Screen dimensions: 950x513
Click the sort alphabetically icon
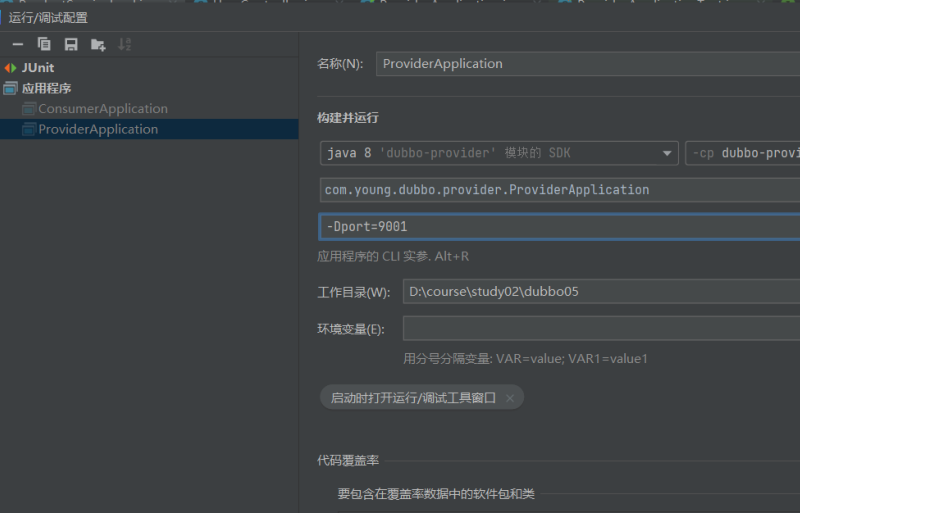click(x=125, y=44)
